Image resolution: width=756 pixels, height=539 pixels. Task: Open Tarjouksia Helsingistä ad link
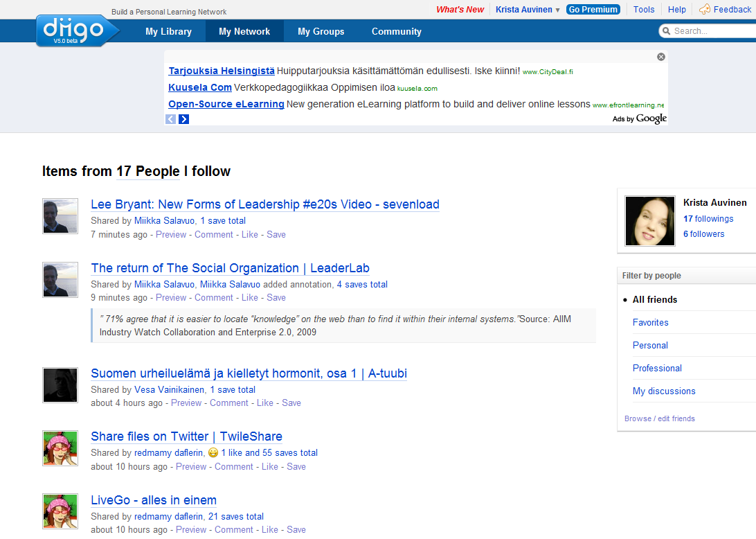click(x=222, y=71)
